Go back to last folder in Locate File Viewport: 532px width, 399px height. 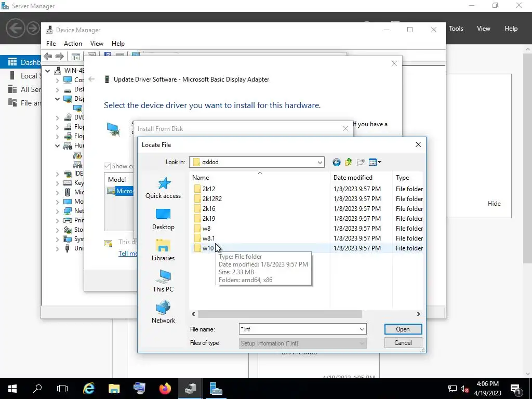[336, 162]
